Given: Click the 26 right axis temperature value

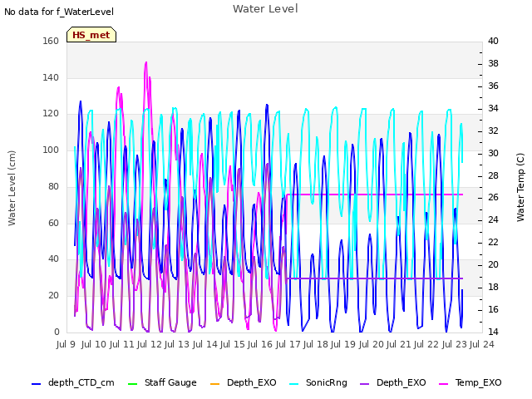Looking at the screenshot, I should [x=493, y=198].
